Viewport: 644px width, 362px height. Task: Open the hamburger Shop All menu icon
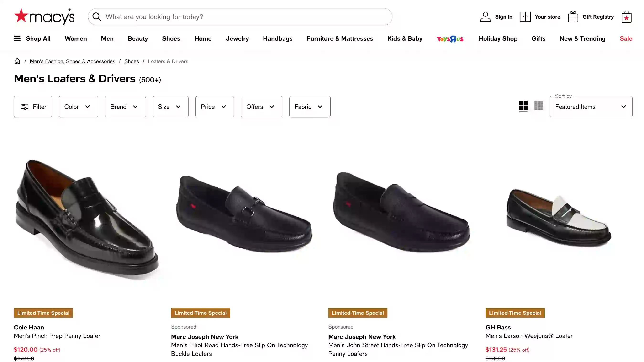click(17, 38)
